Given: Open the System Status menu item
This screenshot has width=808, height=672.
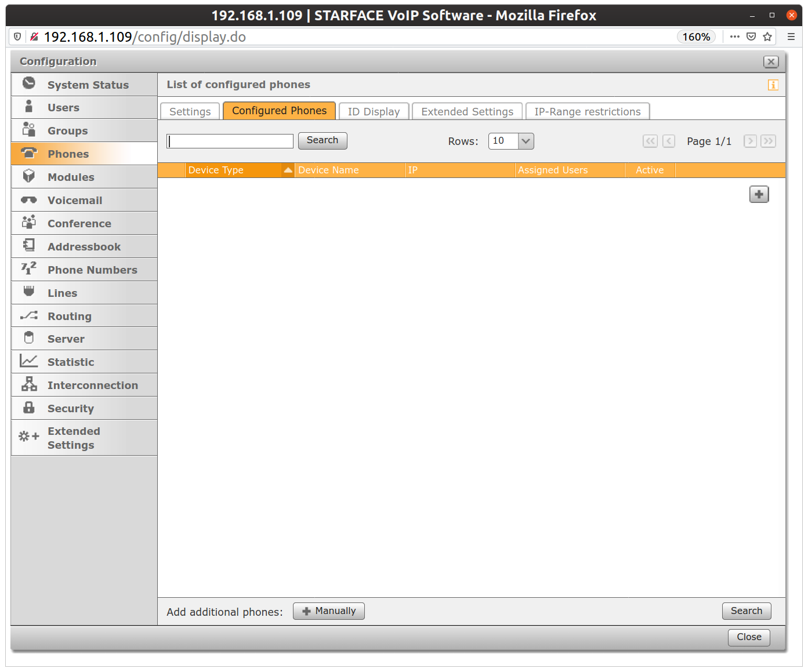Looking at the screenshot, I should tap(84, 85).
